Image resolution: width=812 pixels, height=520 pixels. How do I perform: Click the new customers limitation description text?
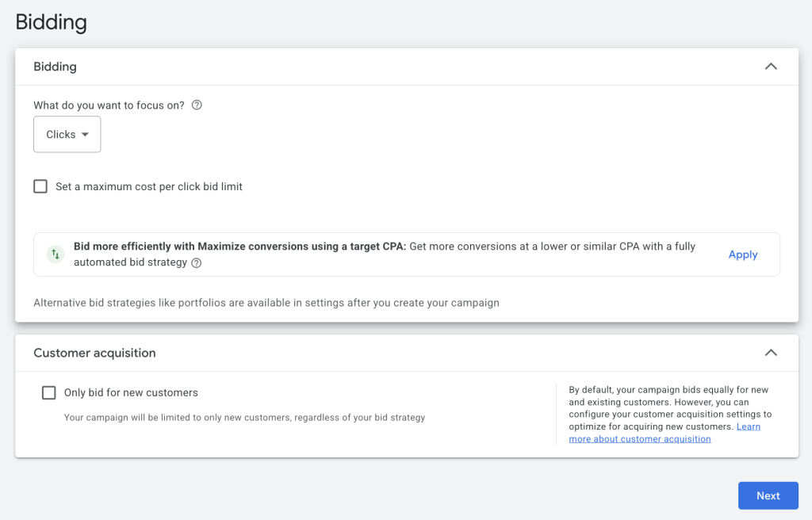pos(244,418)
